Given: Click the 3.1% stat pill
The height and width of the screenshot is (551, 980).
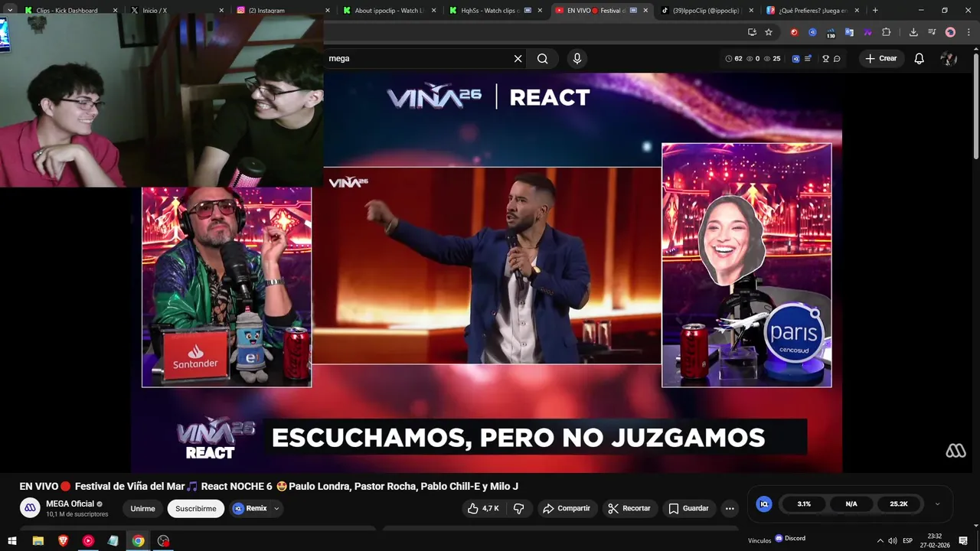Looking at the screenshot, I should [804, 504].
